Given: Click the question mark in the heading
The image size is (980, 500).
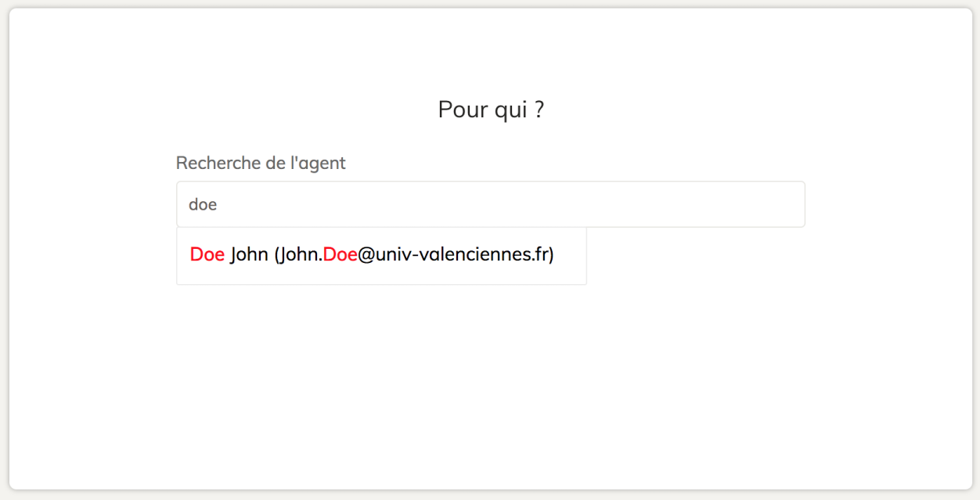Looking at the screenshot, I should (x=539, y=110).
